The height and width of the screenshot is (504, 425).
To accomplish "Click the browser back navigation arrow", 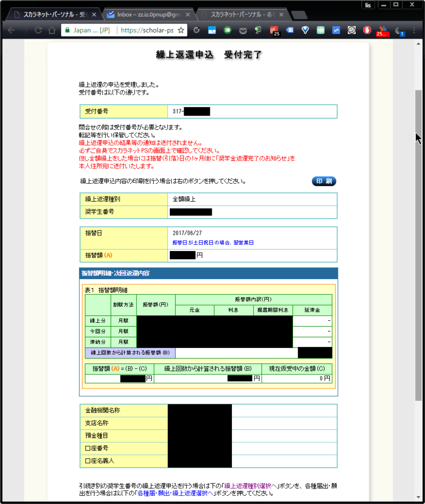I will [x=11, y=30].
